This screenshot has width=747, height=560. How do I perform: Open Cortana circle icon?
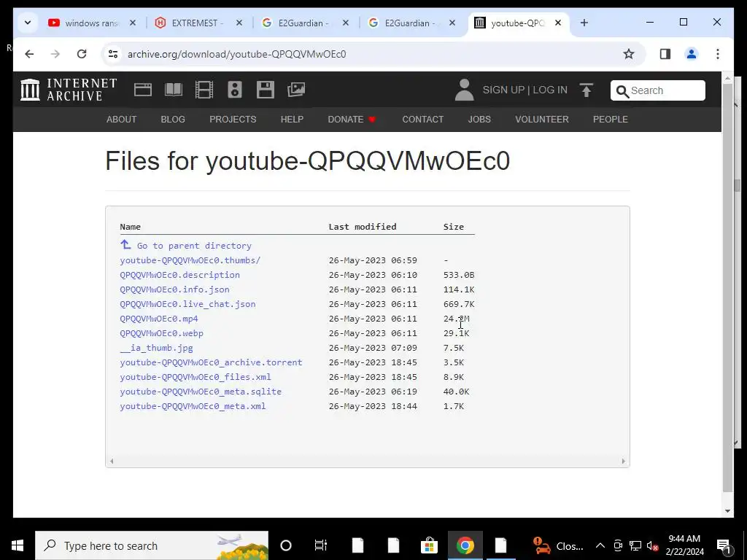coord(286,545)
